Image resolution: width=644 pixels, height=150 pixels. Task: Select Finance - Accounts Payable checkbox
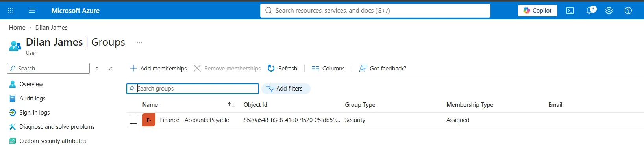133,120
